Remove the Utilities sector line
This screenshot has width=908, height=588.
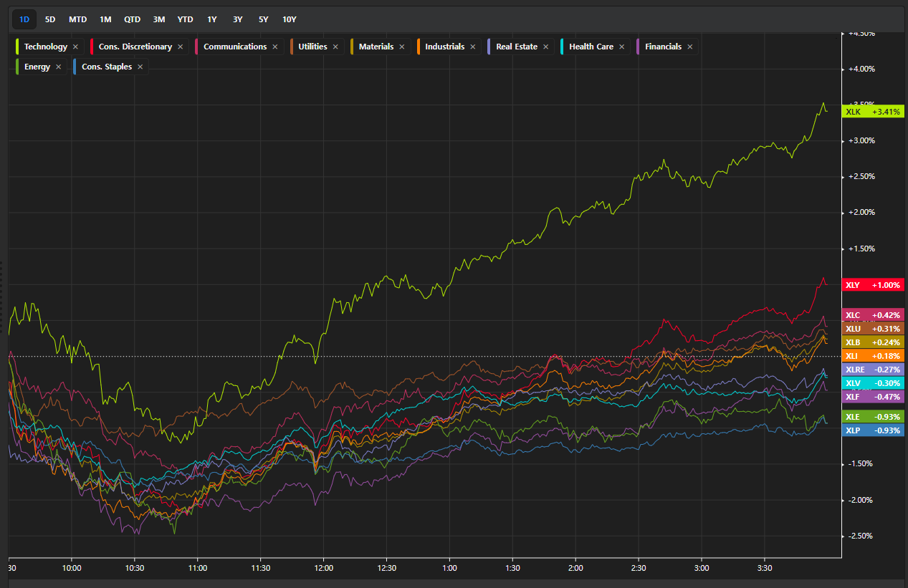[335, 47]
